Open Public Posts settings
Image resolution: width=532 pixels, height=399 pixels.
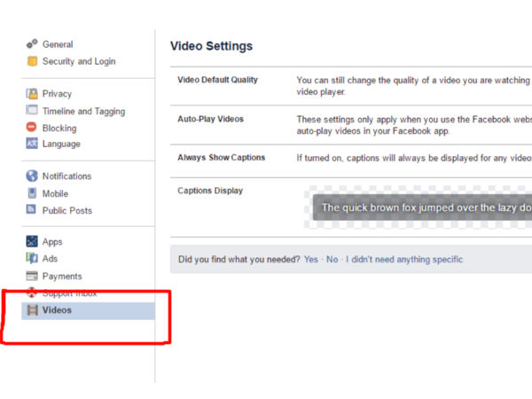coord(67,211)
